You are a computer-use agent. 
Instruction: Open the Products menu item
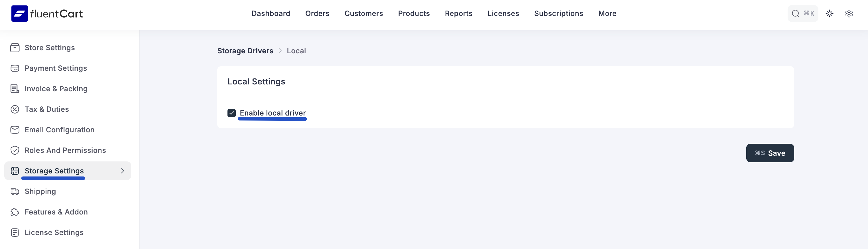(x=413, y=13)
